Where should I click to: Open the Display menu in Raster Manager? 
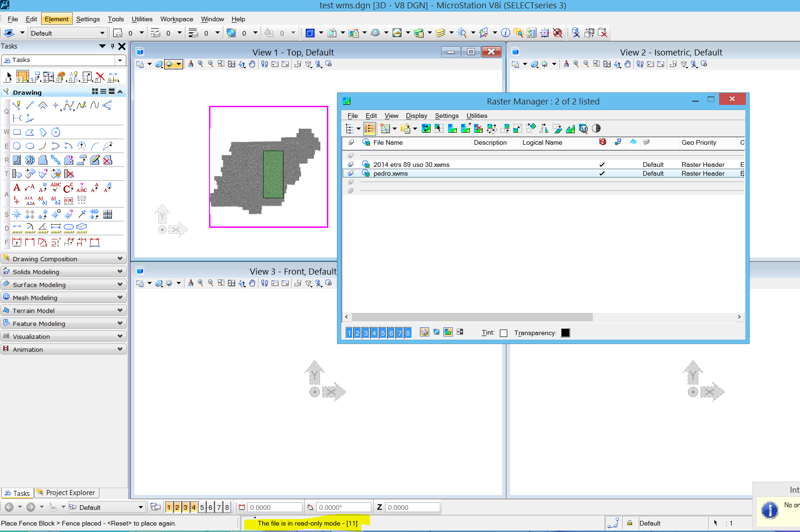coord(417,116)
